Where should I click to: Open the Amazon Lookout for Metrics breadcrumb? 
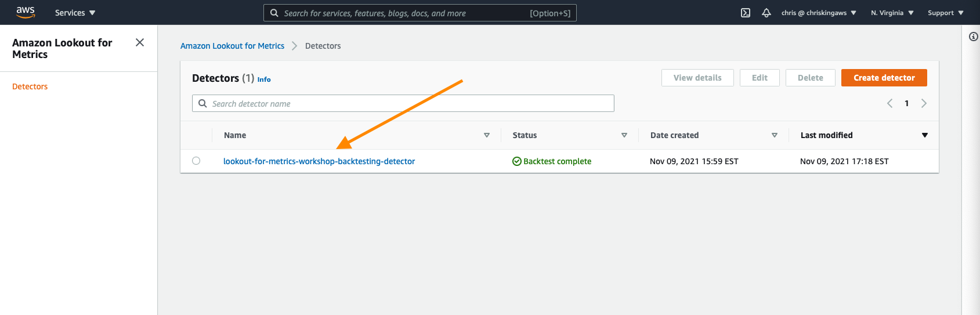[232, 46]
